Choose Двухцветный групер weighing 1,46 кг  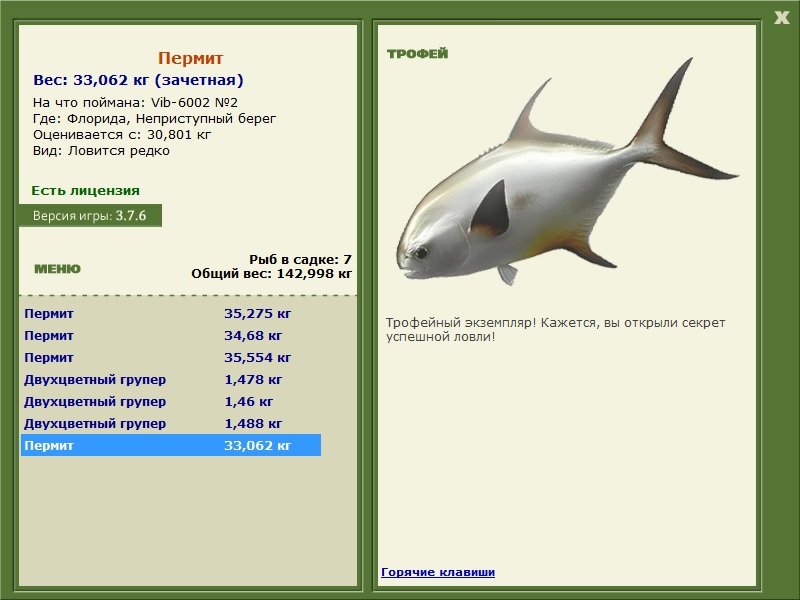[170, 401]
